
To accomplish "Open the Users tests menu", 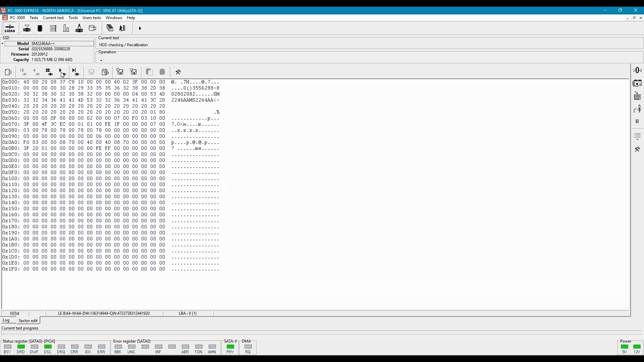I will coord(92,18).
